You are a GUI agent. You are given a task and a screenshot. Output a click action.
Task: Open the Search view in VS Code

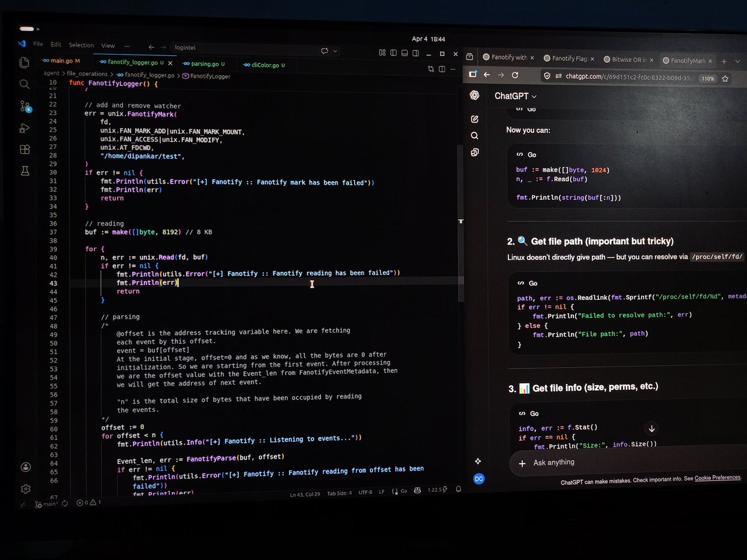[x=24, y=84]
